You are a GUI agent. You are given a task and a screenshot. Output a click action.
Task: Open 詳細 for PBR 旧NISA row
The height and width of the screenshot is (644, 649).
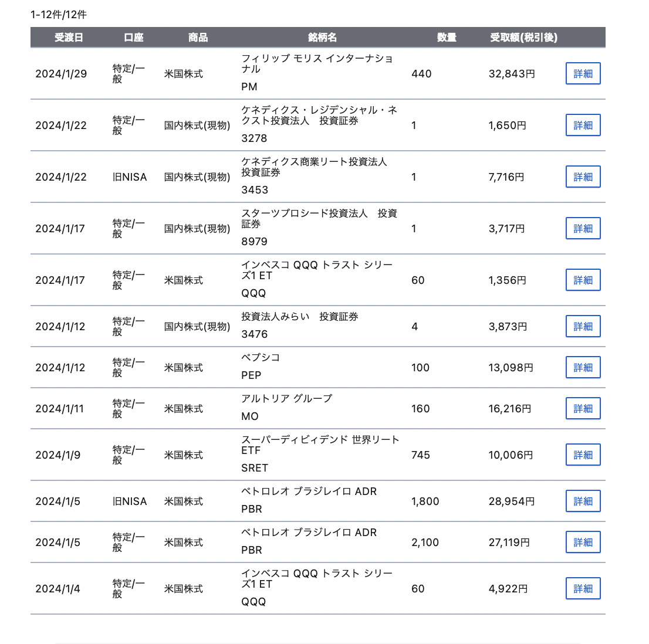coord(583,501)
